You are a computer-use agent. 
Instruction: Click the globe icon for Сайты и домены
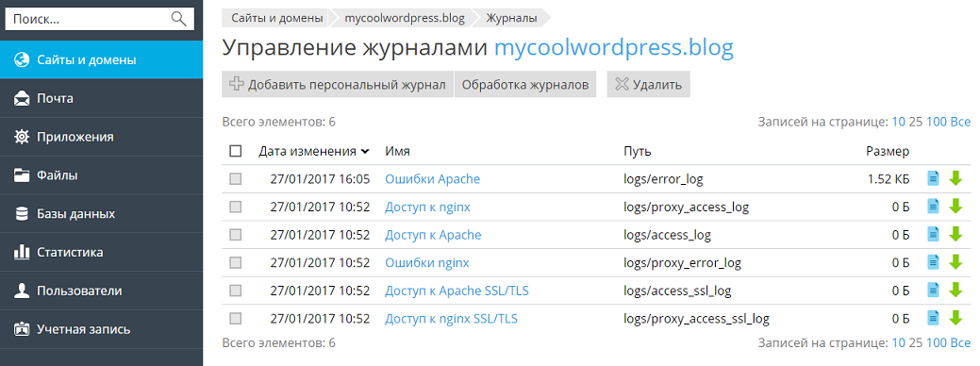pyautogui.click(x=22, y=60)
